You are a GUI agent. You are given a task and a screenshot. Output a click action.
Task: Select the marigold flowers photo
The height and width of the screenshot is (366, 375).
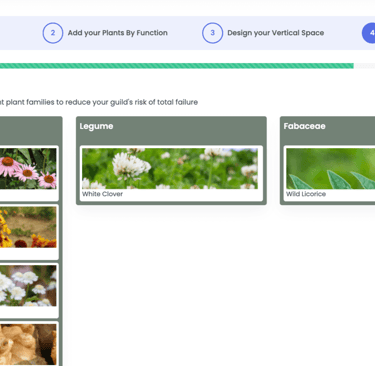click(28, 227)
